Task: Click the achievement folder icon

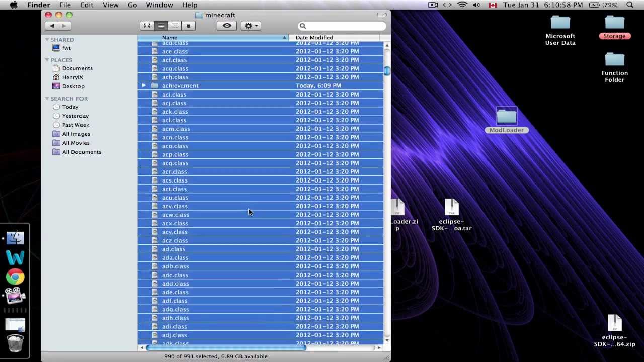Action: pyautogui.click(x=155, y=86)
